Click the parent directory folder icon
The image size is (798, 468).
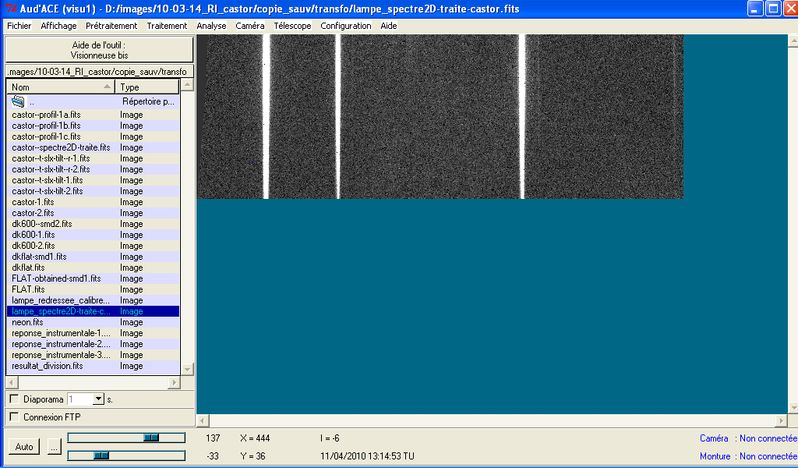pos(18,101)
